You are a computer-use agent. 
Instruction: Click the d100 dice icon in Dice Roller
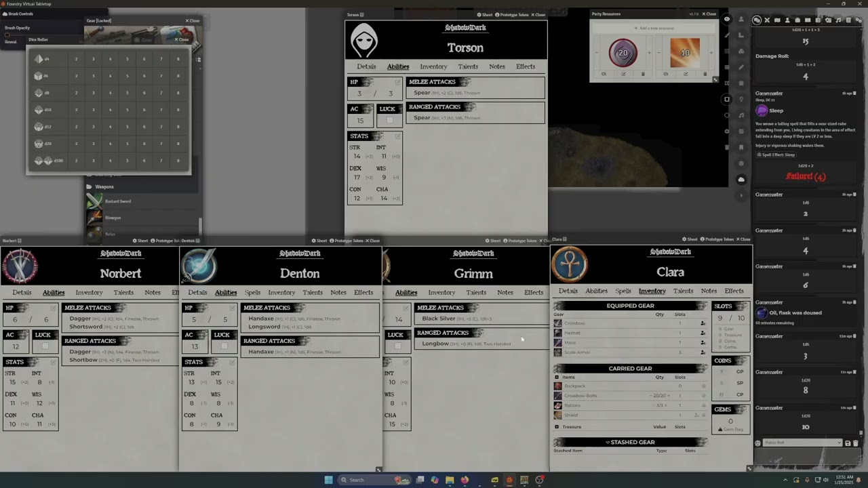click(43, 161)
